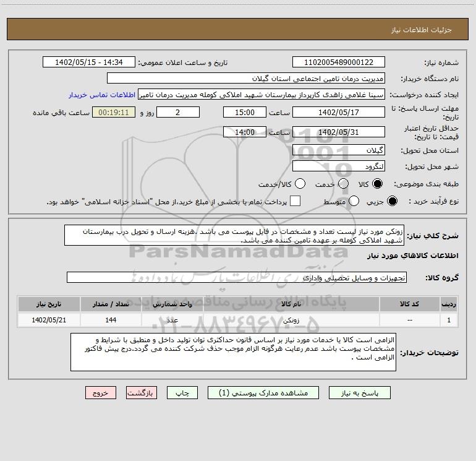Click the response deadline date 1402/05/17 field
This screenshot has width=476, height=461.
click(x=339, y=112)
